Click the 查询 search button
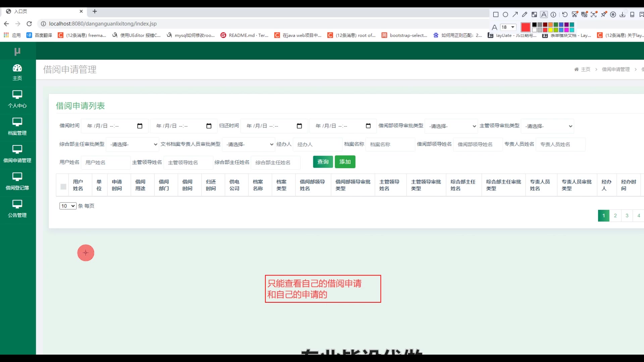The width and height of the screenshot is (644, 362). click(x=323, y=162)
